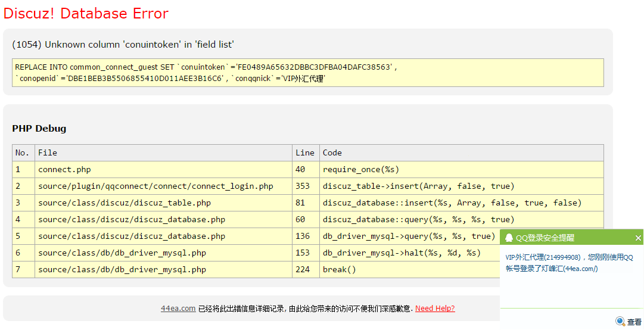
Task: Open the 44ea.com link in footer
Action: [x=178, y=308]
